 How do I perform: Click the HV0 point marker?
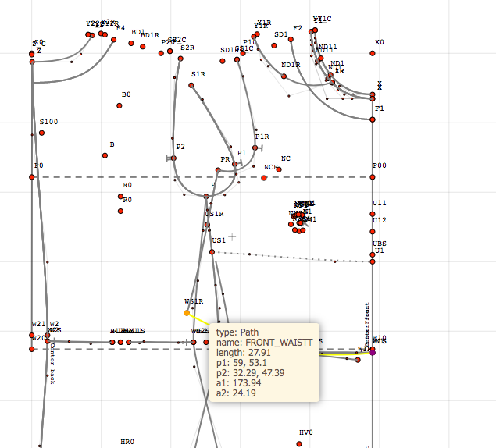coord(300,444)
